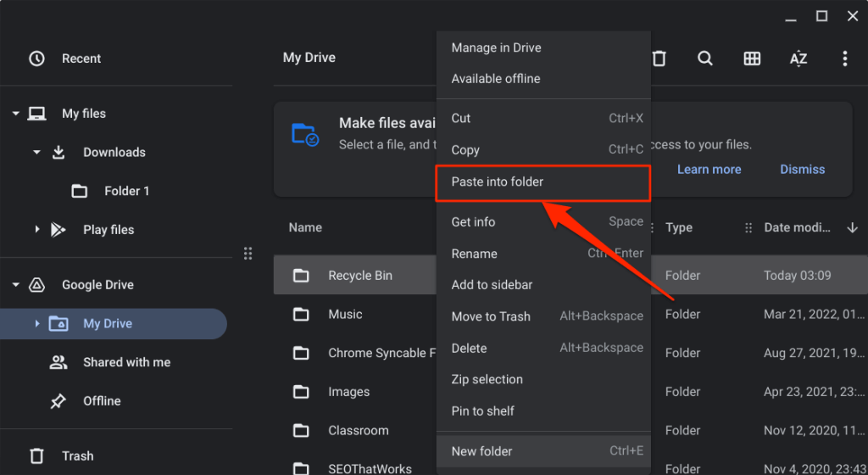The image size is (868, 475).
Task: Expand the My Drive tree node
Action: [x=36, y=324]
